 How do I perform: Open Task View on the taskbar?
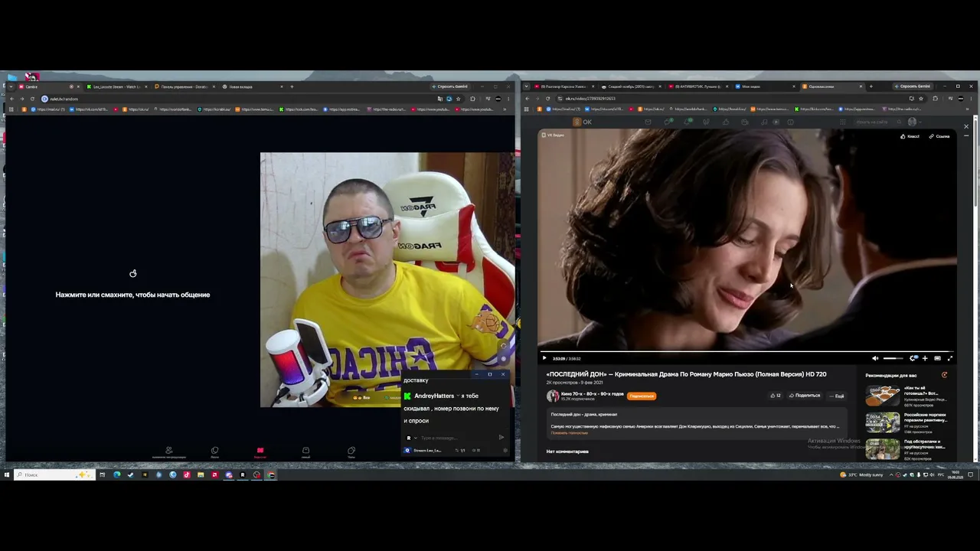coord(103,474)
